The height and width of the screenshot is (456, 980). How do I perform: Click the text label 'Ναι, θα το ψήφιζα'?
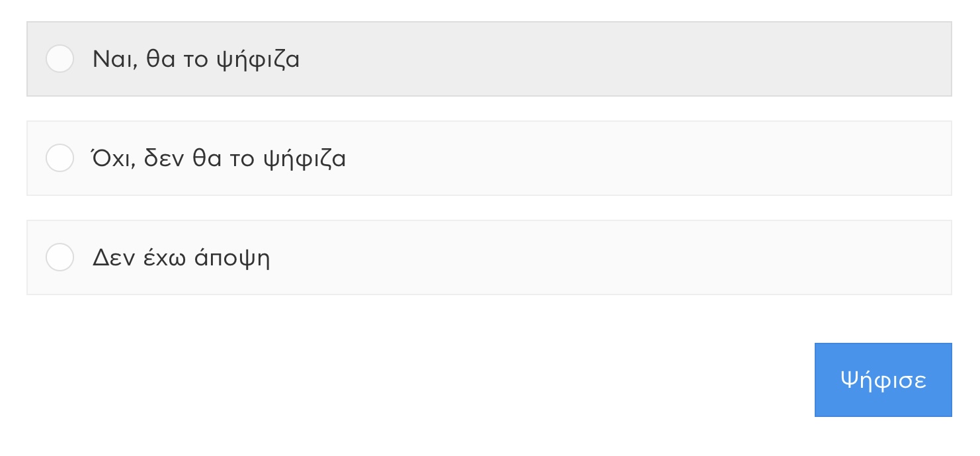[196, 59]
